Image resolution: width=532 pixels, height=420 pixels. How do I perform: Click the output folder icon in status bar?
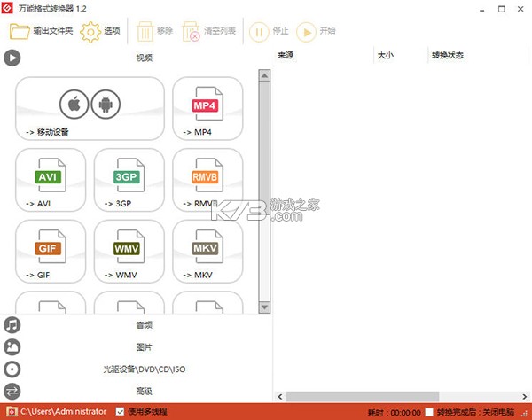point(12,411)
